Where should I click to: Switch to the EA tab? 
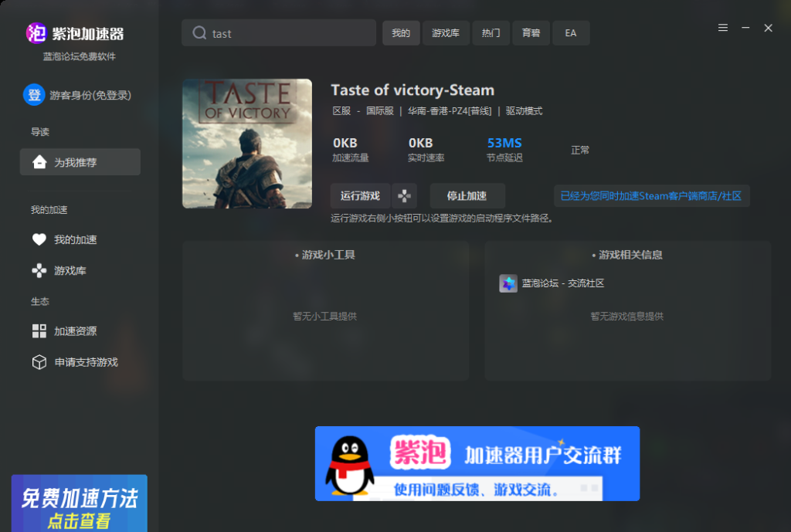pyautogui.click(x=571, y=33)
